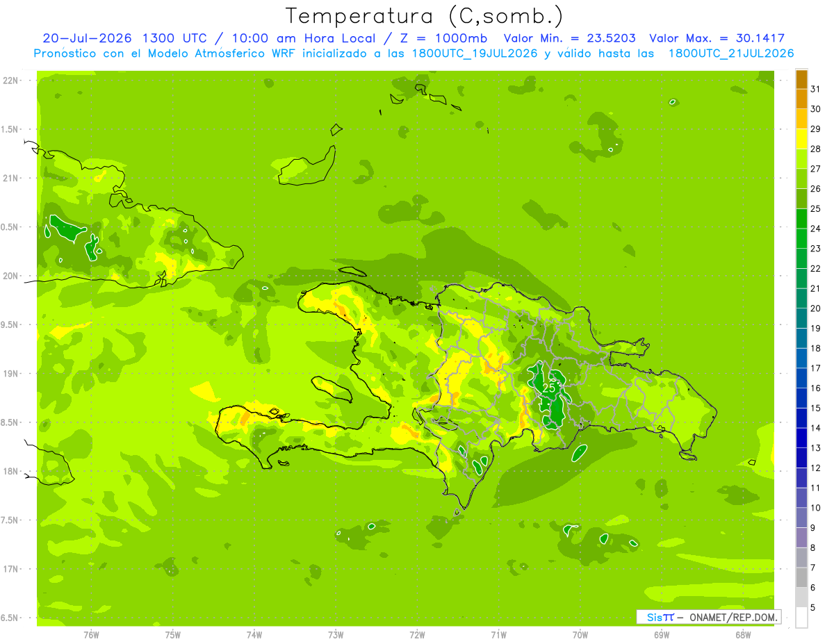Click the "71W" longitude axis label
834x644 pixels.
pyautogui.click(x=498, y=635)
